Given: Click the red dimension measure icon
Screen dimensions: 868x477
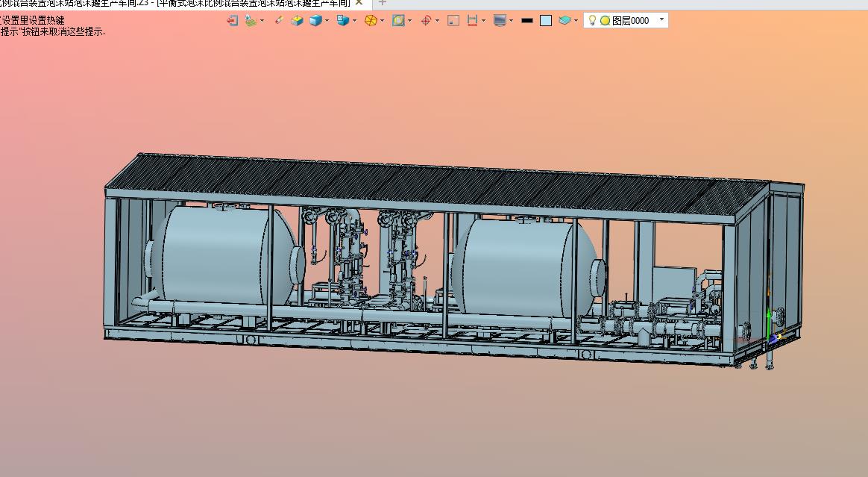Looking at the screenshot, I should point(472,20).
